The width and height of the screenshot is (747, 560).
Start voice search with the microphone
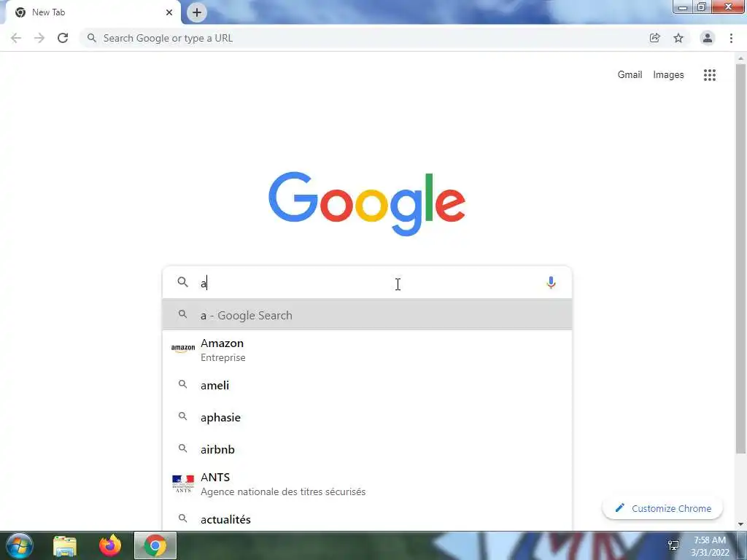pyautogui.click(x=551, y=283)
